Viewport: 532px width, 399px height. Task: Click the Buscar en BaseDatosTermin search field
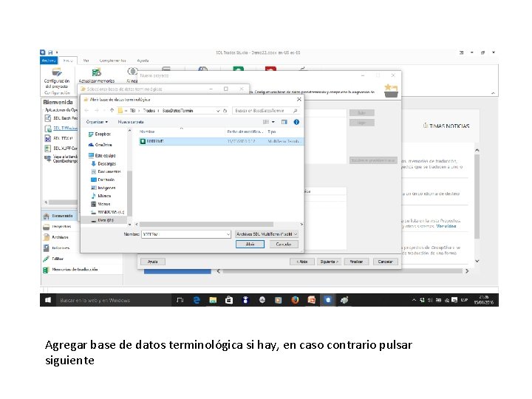coord(265,111)
